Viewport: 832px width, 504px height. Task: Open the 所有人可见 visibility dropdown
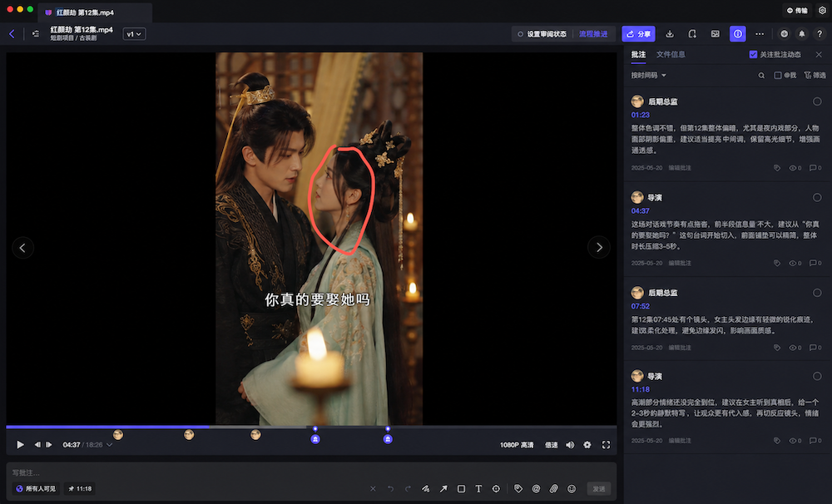(36, 489)
